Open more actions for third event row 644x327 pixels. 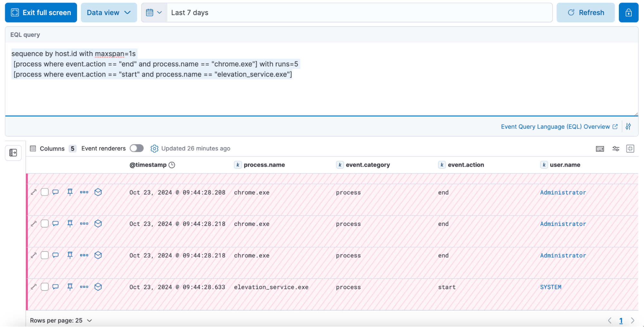(x=84, y=255)
